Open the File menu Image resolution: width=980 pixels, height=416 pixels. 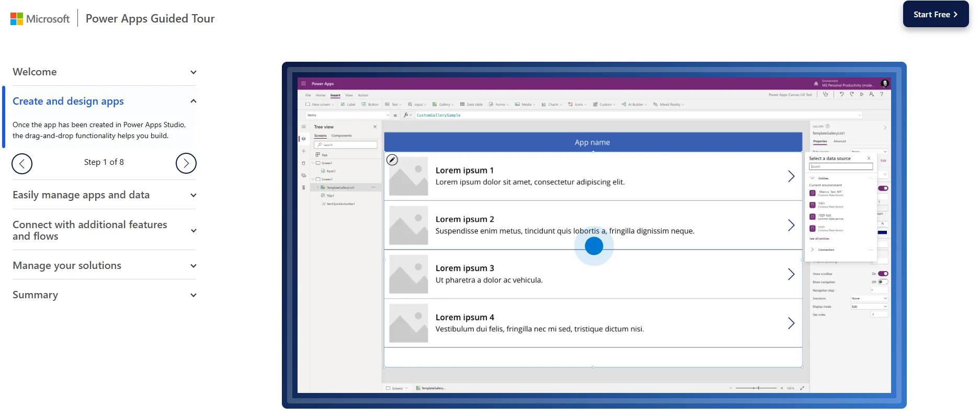click(x=308, y=95)
